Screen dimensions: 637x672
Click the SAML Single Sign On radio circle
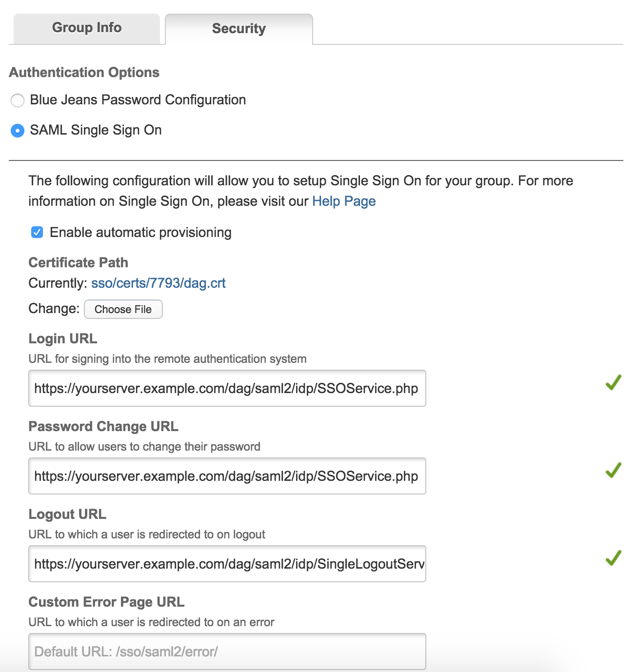[x=18, y=130]
